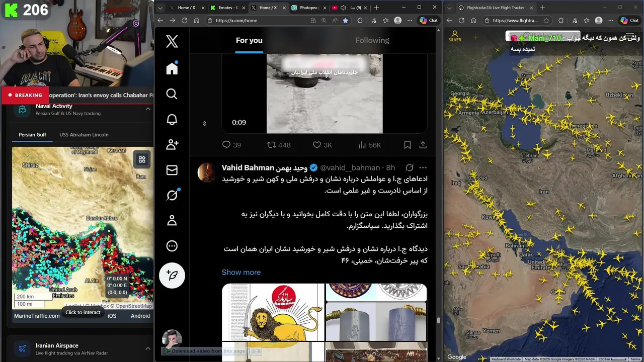
Task: Open Vahid Bahman's profile name link
Action: tap(265, 167)
